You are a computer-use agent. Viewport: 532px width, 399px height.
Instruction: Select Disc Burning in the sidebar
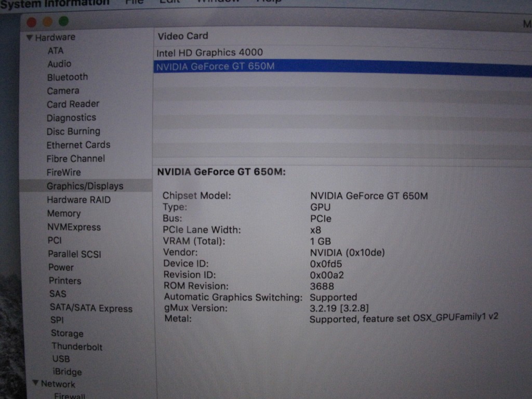(73, 131)
